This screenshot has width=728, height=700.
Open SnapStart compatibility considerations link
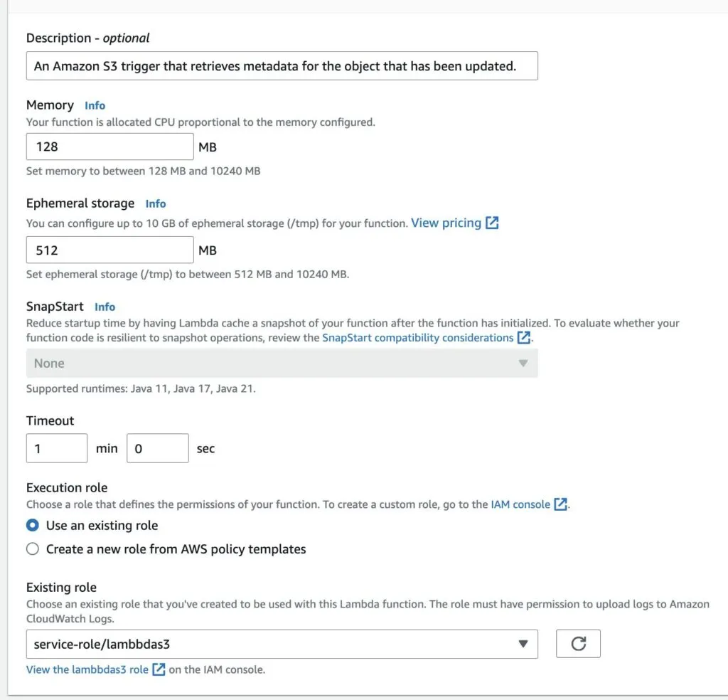[x=419, y=338]
